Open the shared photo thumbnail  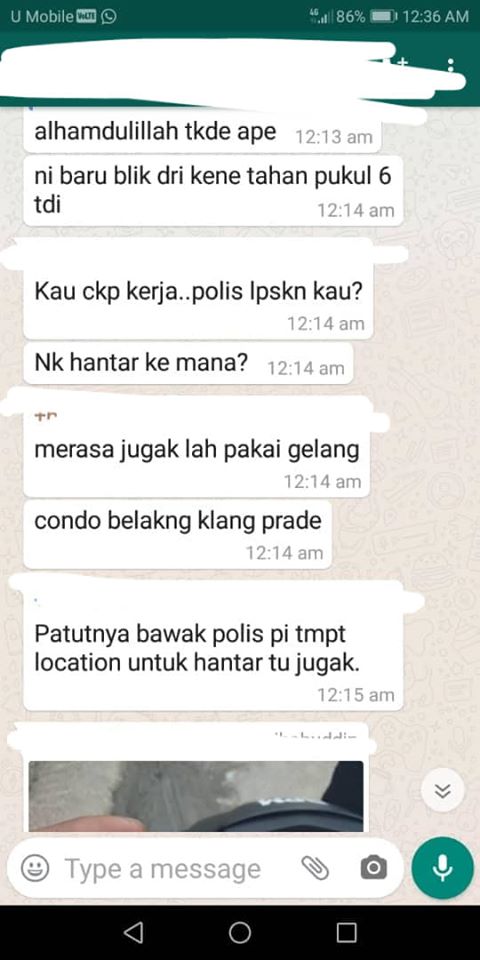[x=196, y=796]
